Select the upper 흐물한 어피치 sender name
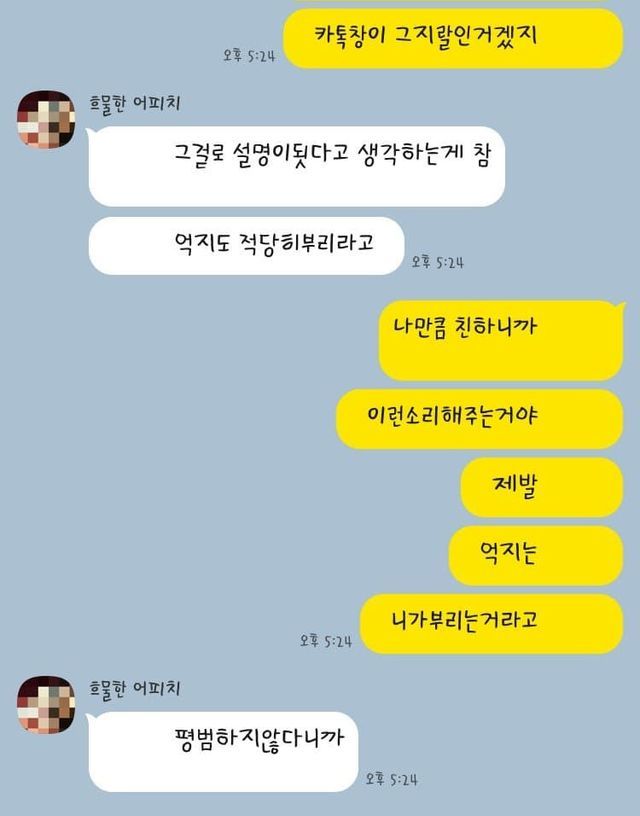The image size is (640, 816). click(x=135, y=104)
